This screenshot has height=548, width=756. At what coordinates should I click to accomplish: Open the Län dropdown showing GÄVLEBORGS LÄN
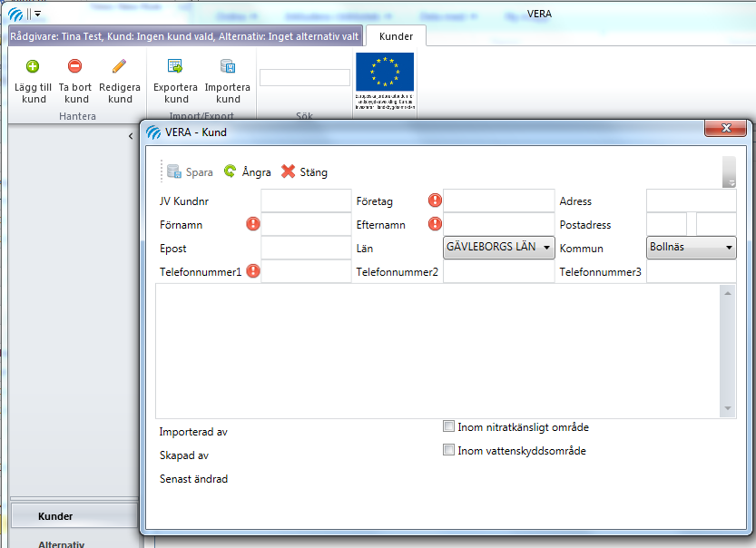click(x=499, y=248)
